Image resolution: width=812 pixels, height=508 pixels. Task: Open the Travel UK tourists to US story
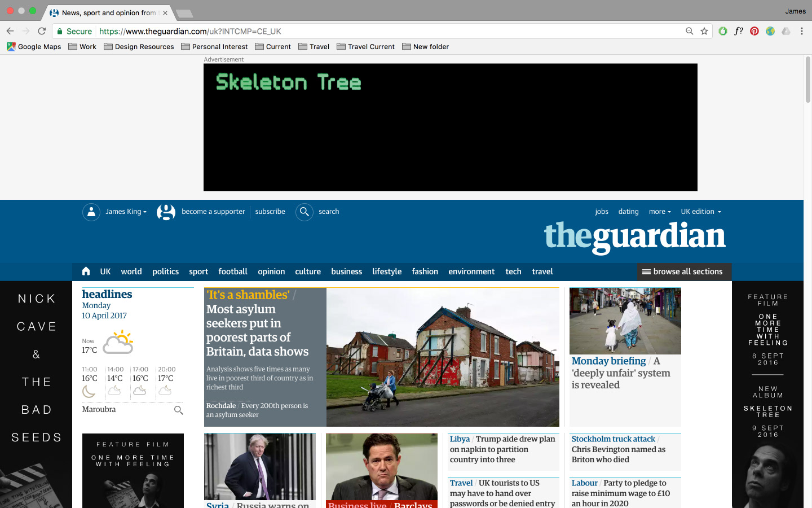(x=502, y=493)
